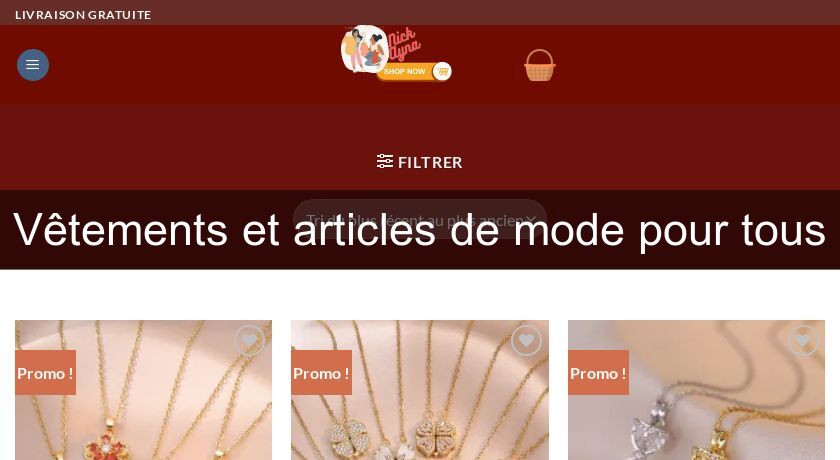840x460 pixels.
Task: Open the hamburger menu button
Action: 33,65
